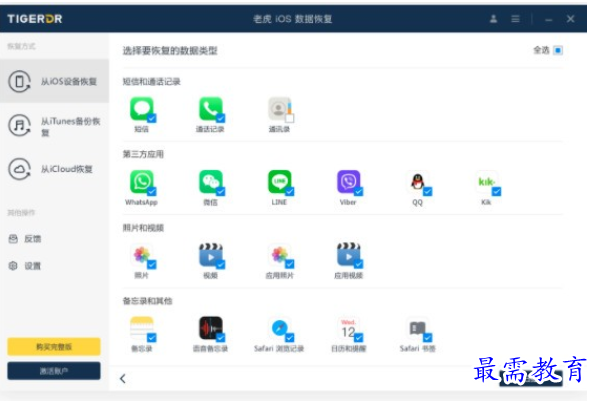Uncheck the WhatsApp checkbox

coord(151,192)
